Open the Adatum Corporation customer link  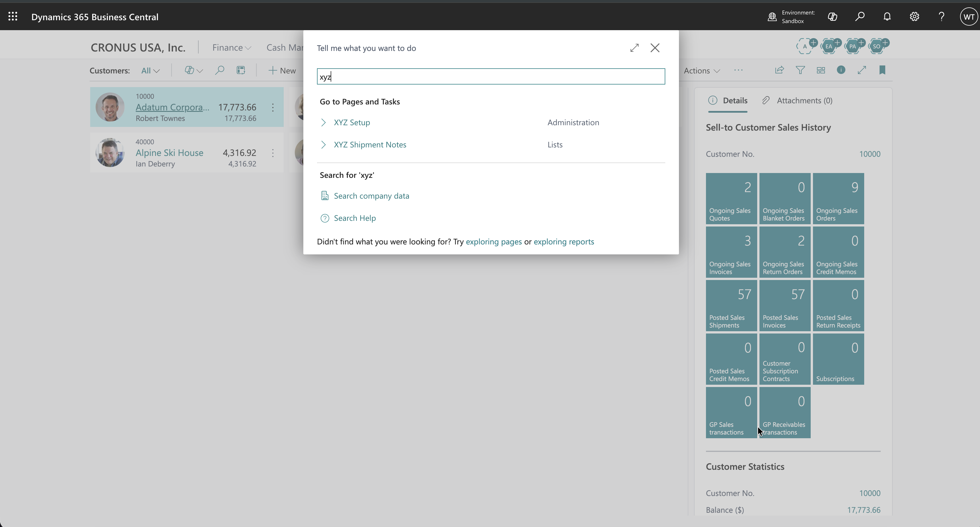pos(172,107)
